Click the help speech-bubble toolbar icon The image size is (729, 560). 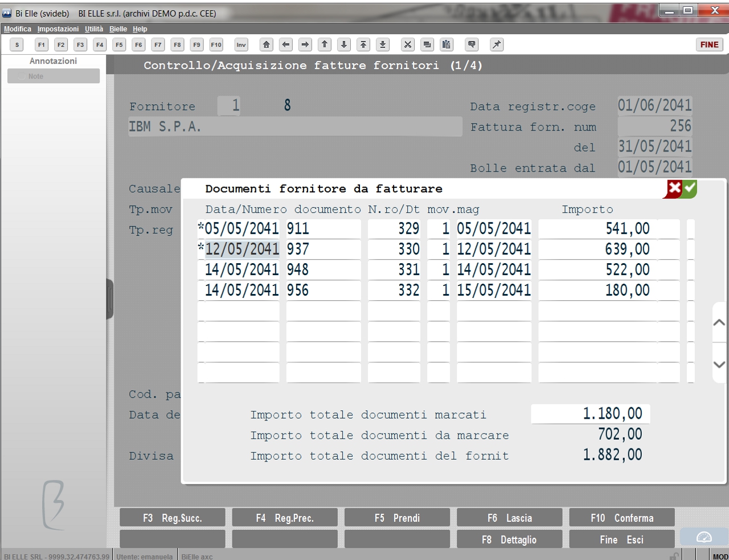click(472, 44)
